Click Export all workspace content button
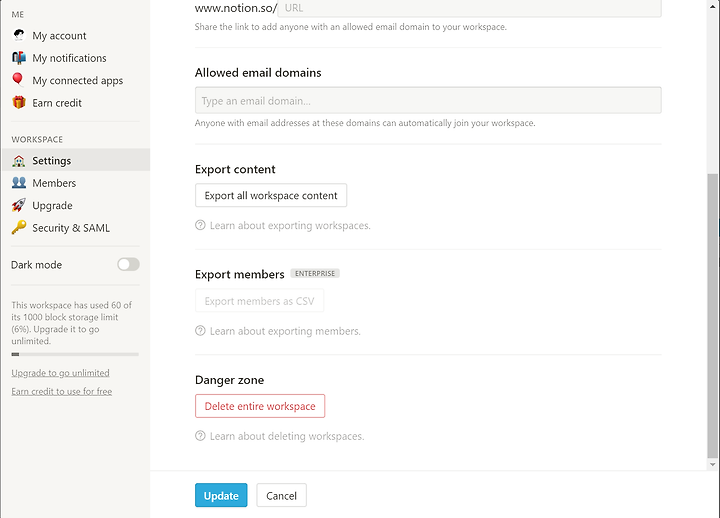Image resolution: width=720 pixels, height=518 pixels. click(x=271, y=195)
